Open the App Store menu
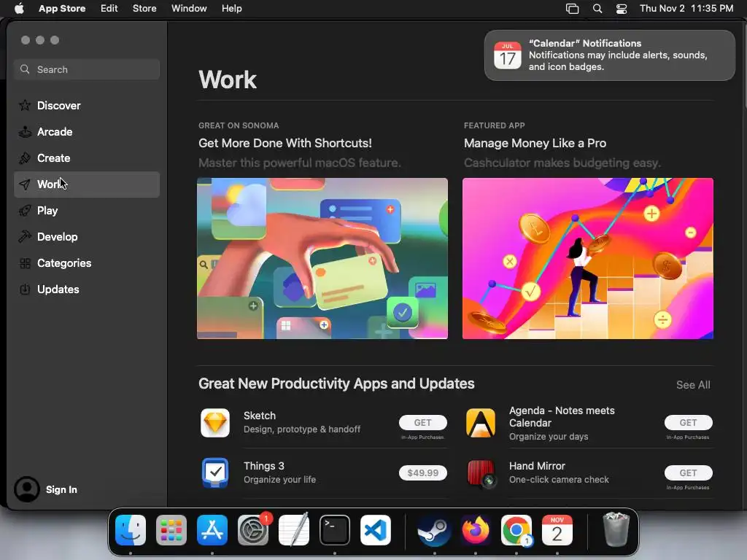 pyautogui.click(x=62, y=9)
